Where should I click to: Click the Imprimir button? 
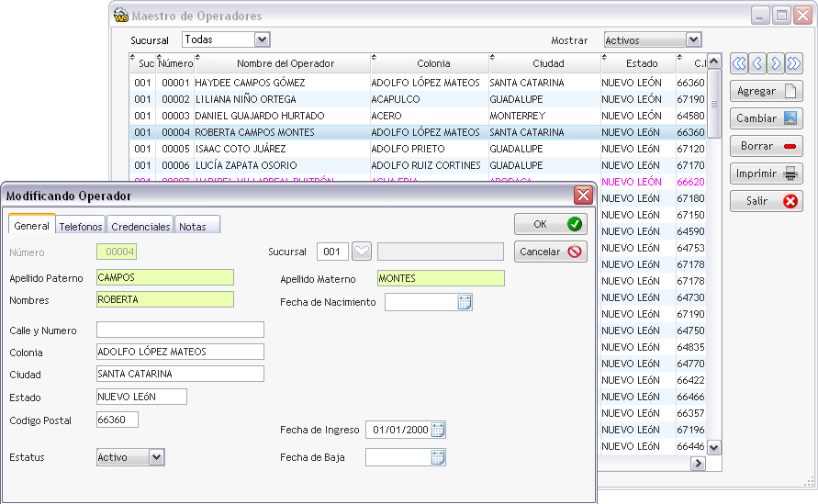766,174
